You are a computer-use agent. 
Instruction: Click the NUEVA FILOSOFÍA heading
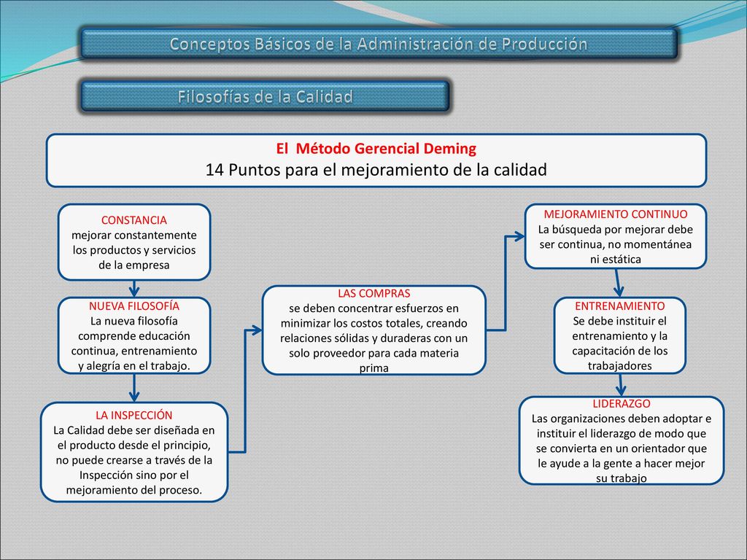point(134,306)
